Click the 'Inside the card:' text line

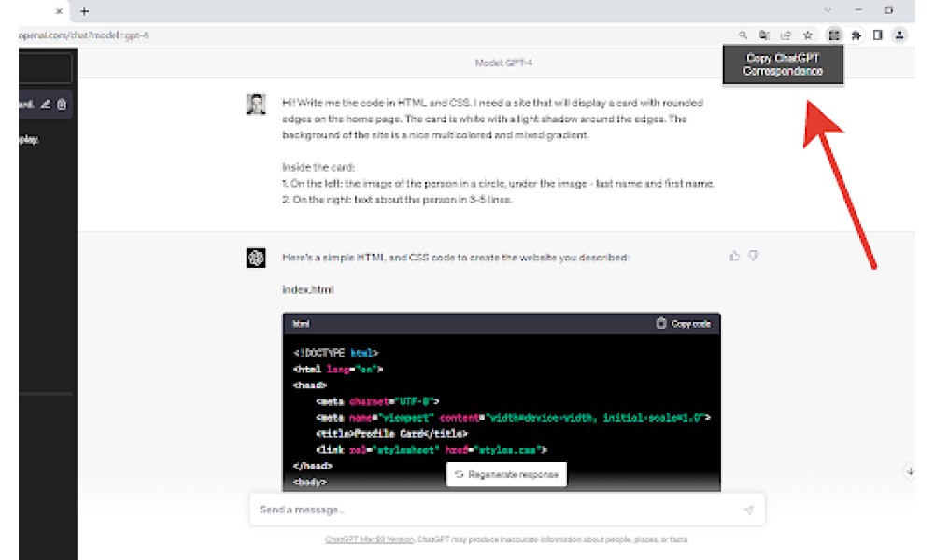pos(318,167)
